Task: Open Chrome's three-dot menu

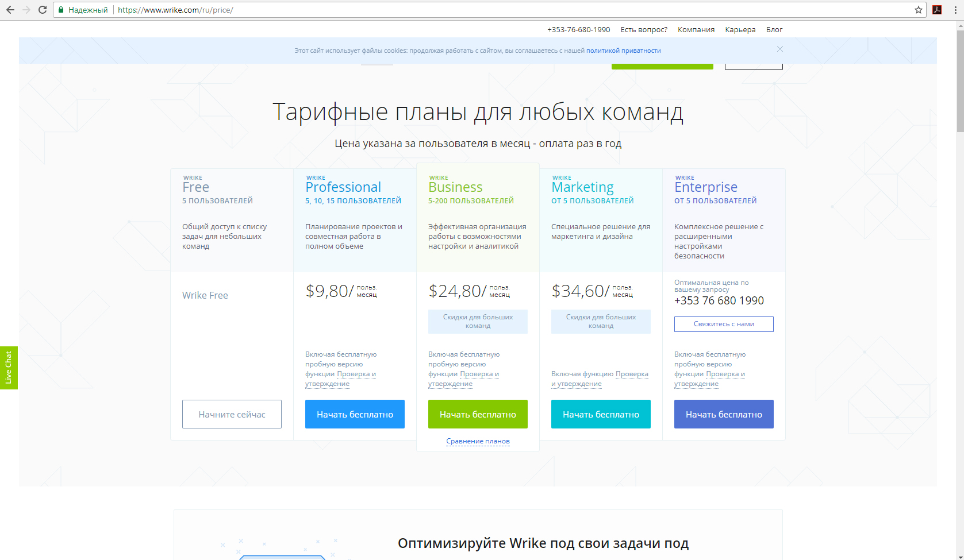Action: point(955,10)
